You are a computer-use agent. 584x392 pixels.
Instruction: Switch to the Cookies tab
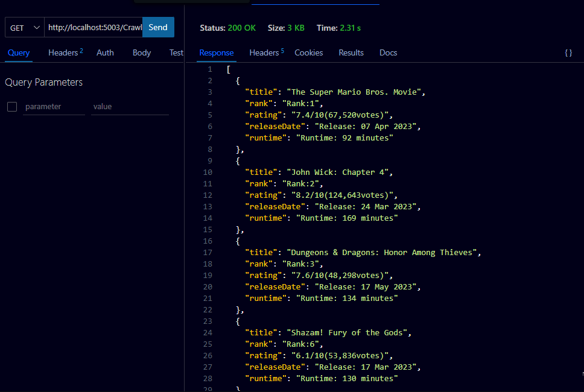[308, 52]
